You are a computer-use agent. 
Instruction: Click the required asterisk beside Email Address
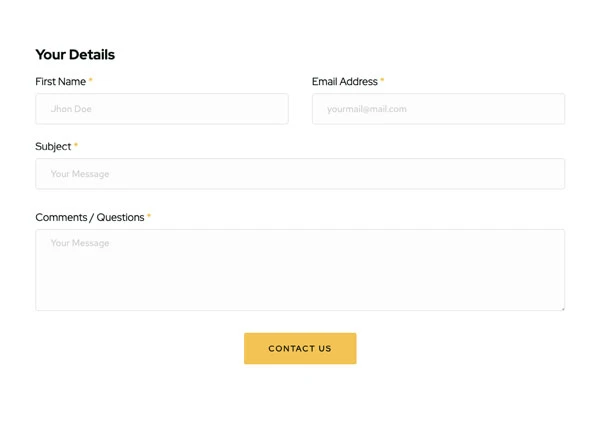coord(382,80)
